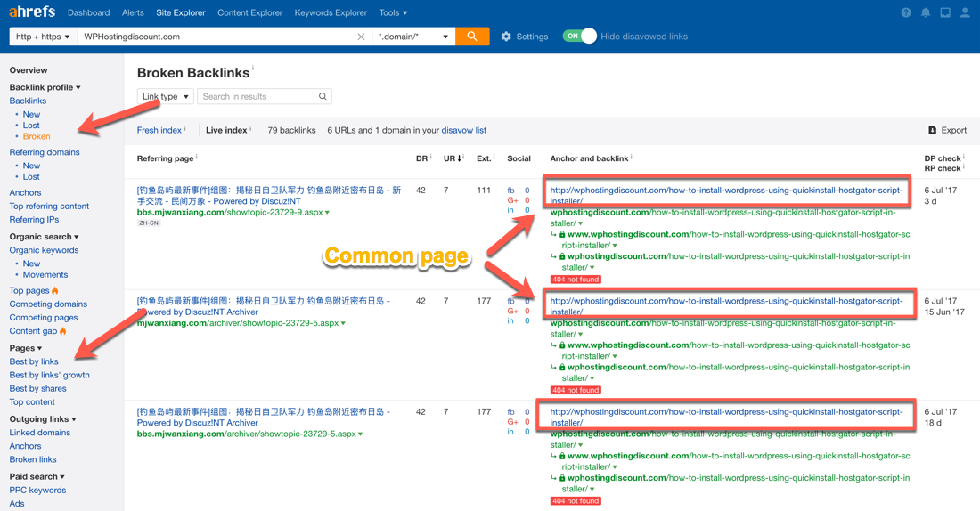Click the Export icon
The width and height of the screenshot is (980, 511).
[x=932, y=130]
